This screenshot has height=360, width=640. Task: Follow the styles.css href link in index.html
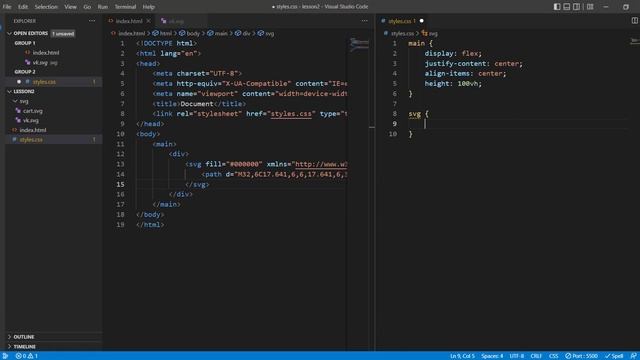(x=291, y=114)
